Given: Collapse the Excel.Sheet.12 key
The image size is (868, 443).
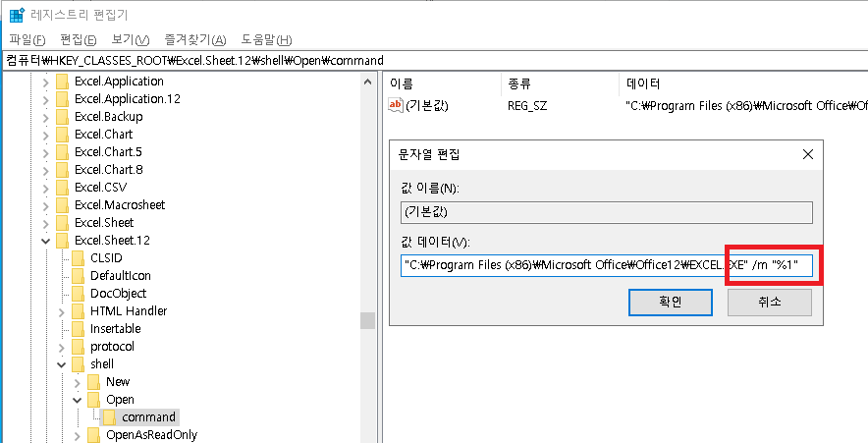Looking at the screenshot, I should [46, 241].
